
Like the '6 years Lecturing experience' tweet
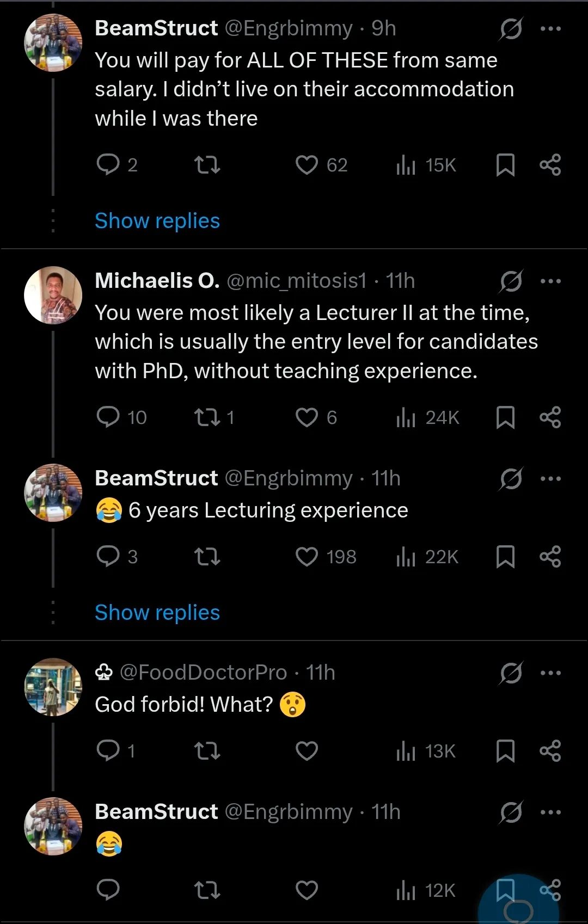click(x=307, y=557)
